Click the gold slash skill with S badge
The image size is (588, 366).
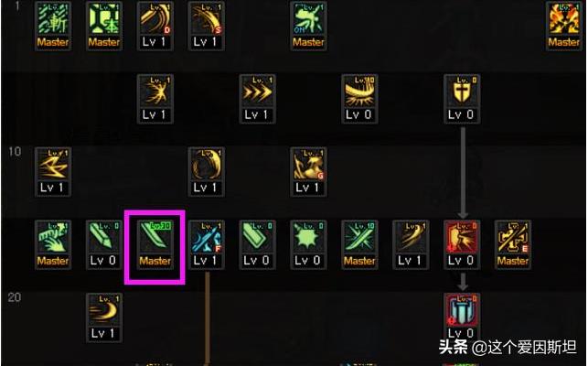207,26
